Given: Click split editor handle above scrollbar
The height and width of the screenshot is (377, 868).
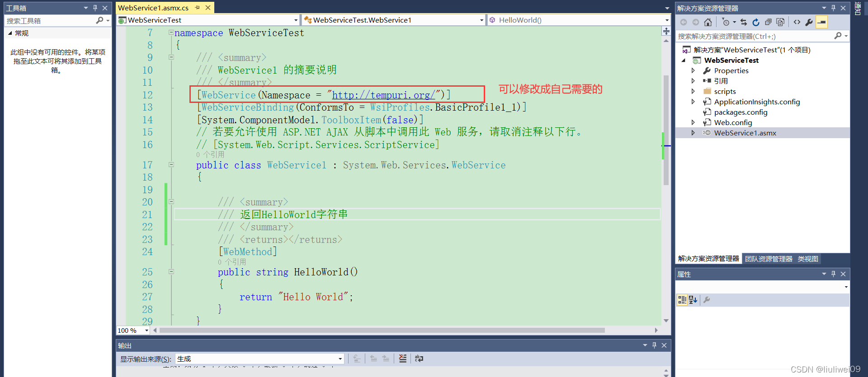Looking at the screenshot, I should point(666,31).
